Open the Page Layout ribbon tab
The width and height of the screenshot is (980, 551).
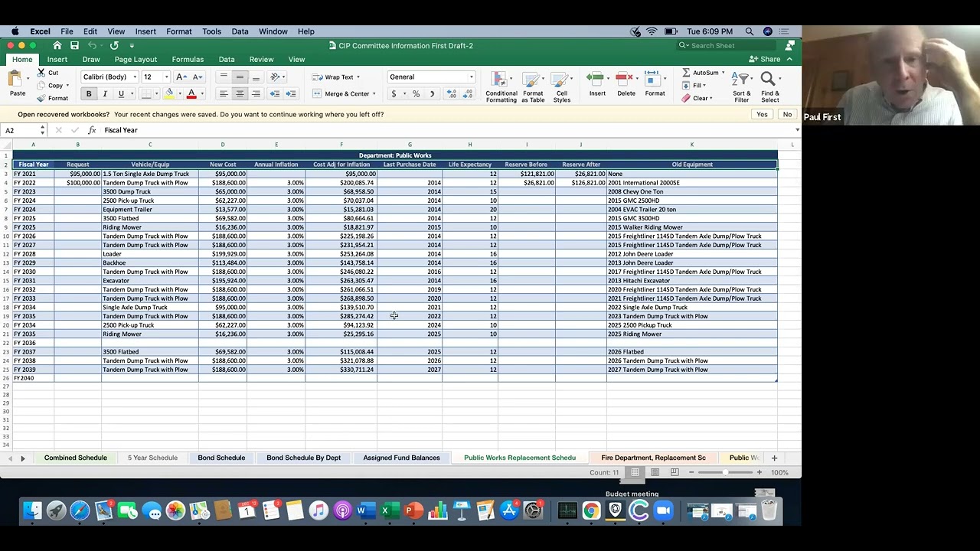pyautogui.click(x=136, y=59)
